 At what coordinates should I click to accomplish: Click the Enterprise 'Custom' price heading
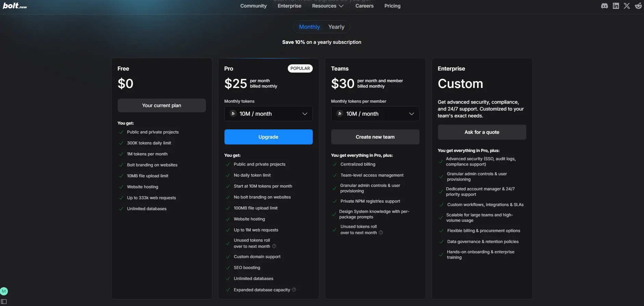click(461, 84)
